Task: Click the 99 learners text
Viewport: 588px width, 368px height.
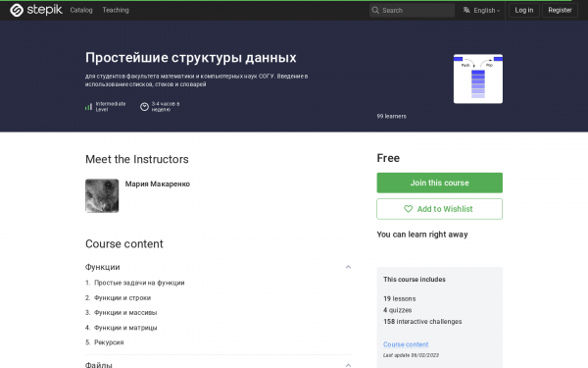Action: point(391,117)
